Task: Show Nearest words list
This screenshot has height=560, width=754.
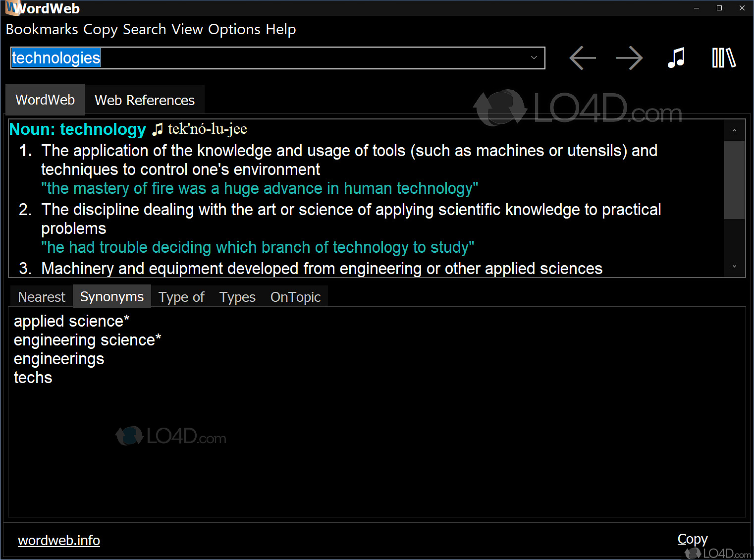Action: tap(41, 296)
